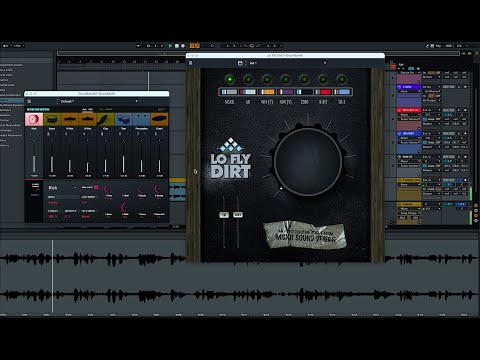Select the Crash cymbal drum pad
This screenshot has height=360, width=480.
[x=159, y=119]
